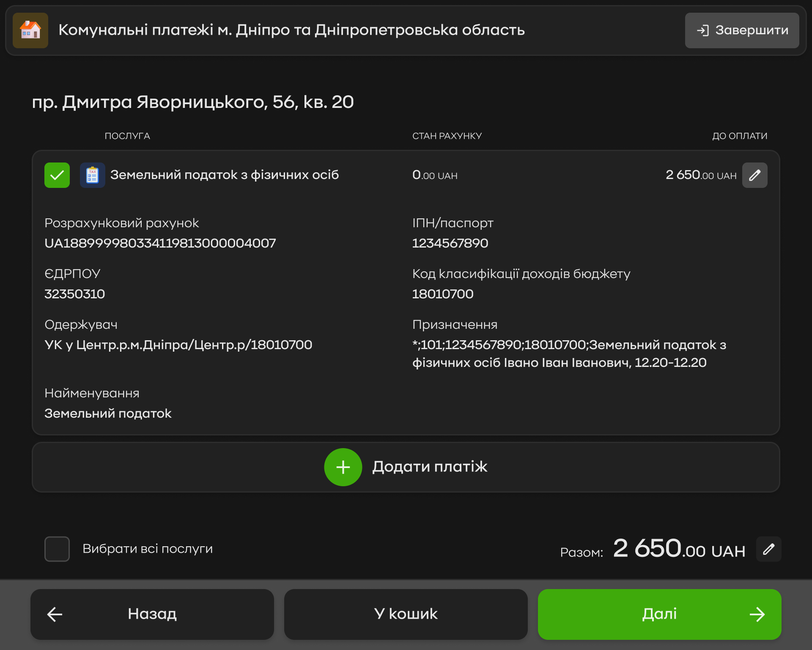Click the Завершити exit button
This screenshot has height=650, width=812.
742,30
